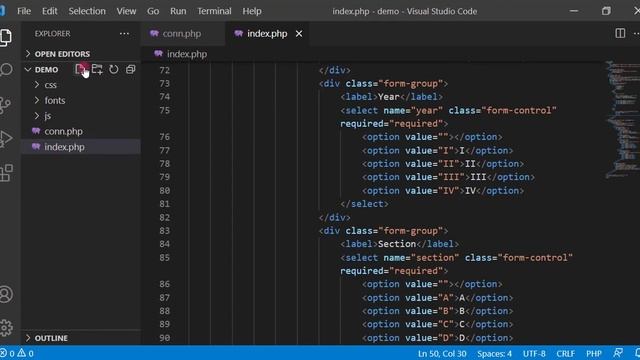Viewport: 640px width, 360px height.
Task: Click line number 75 in the gutter
Action: (164, 111)
